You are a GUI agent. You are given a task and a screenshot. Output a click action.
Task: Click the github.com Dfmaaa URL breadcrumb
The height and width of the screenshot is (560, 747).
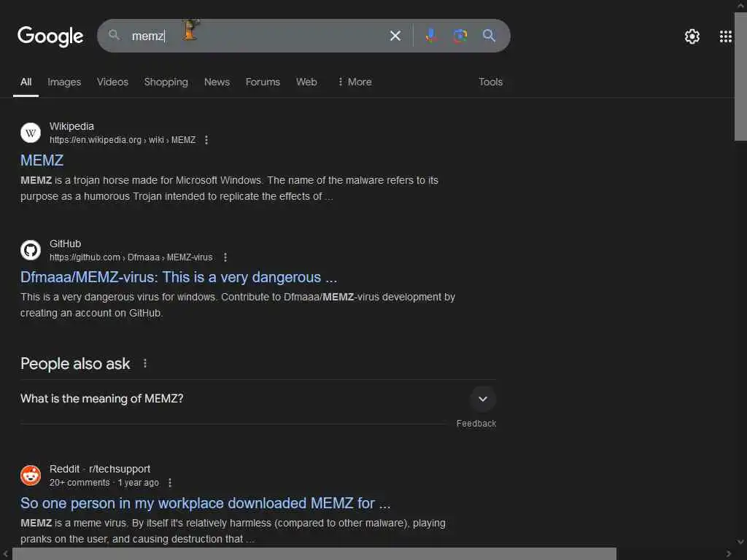131,257
